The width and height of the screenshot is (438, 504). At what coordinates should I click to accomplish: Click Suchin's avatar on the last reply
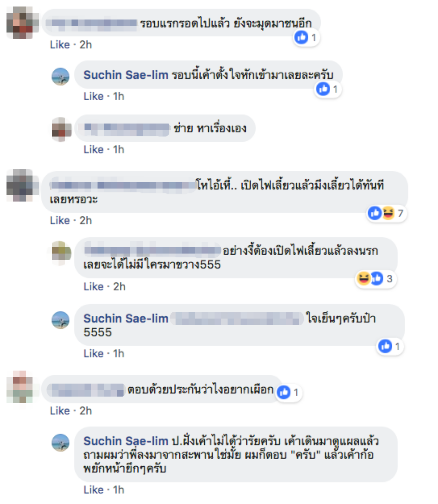[x=61, y=442]
